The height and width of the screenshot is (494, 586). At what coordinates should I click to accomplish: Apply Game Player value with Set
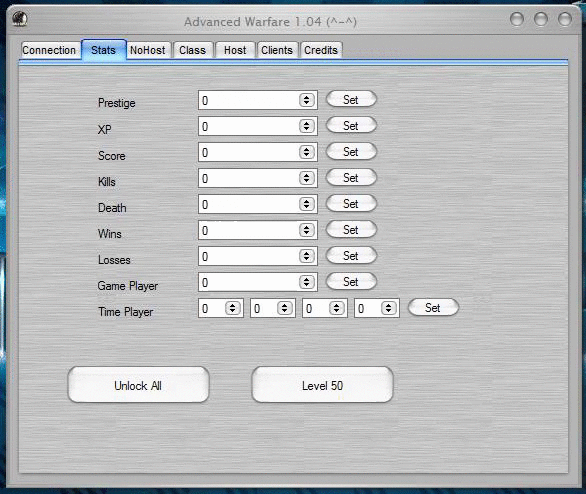point(351,281)
